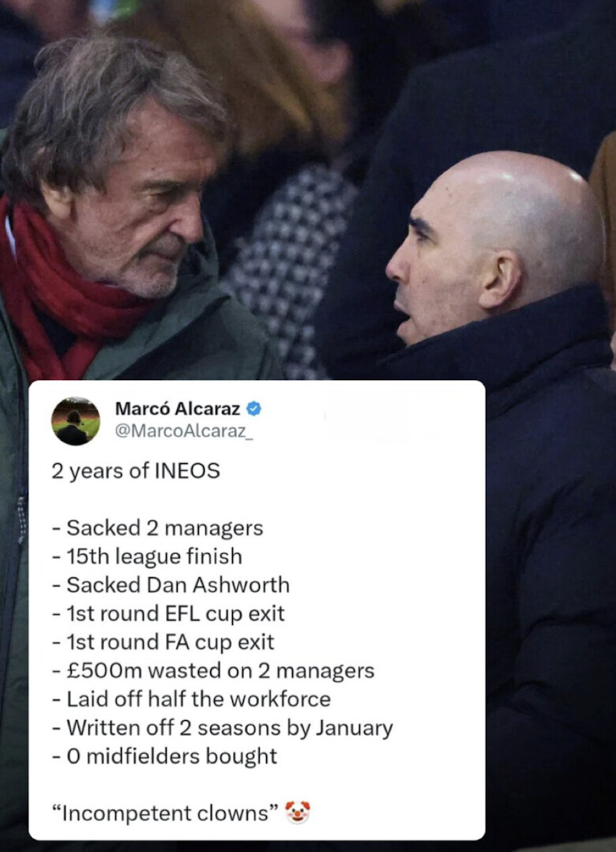Click the clown face emoji
This screenshot has width=616, height=852.
tap(298, 812)
